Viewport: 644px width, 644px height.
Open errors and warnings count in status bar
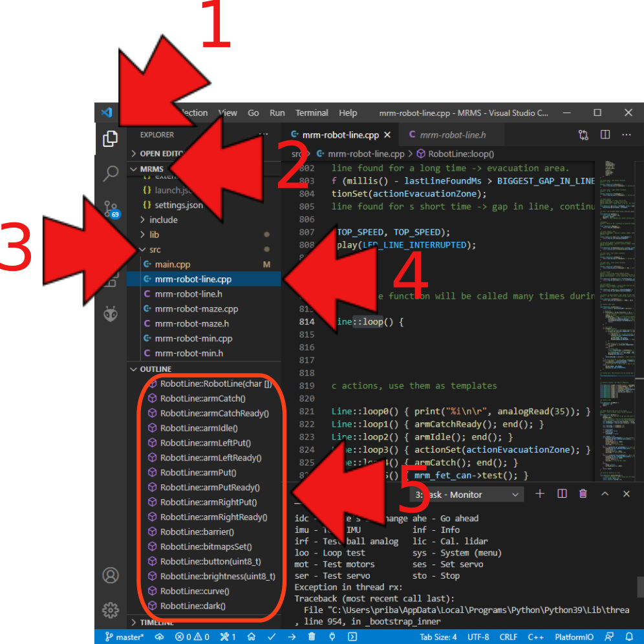192,637
